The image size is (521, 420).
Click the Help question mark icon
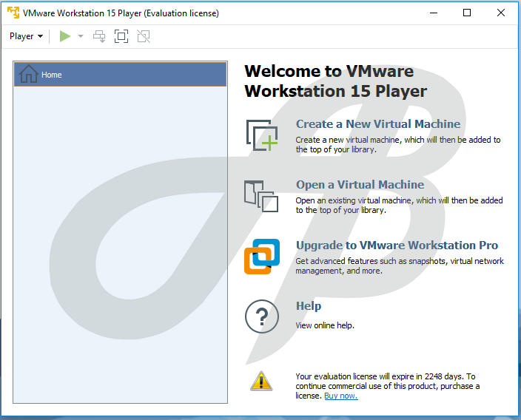coord(262,316)
